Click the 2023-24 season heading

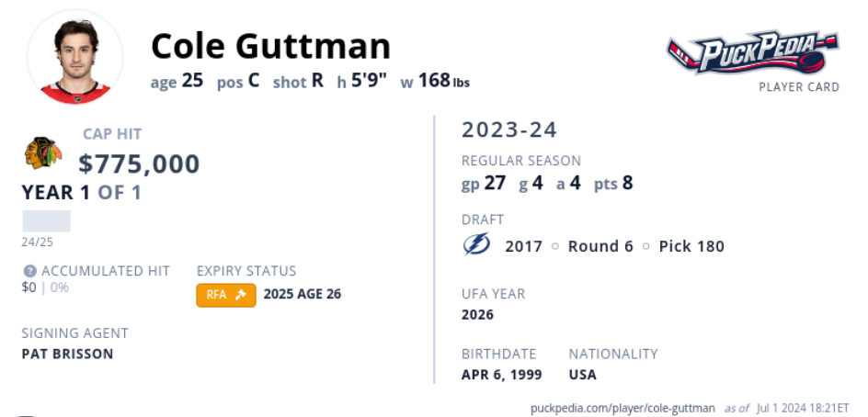pyautogui.click(x=509, y=130)
